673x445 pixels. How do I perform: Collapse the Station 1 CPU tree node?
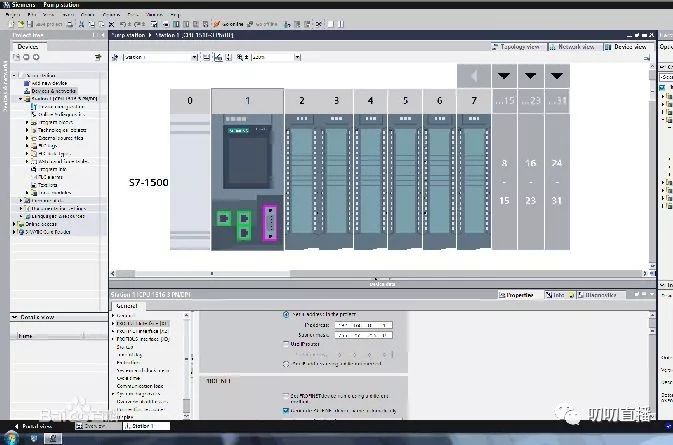pos(20,99)
